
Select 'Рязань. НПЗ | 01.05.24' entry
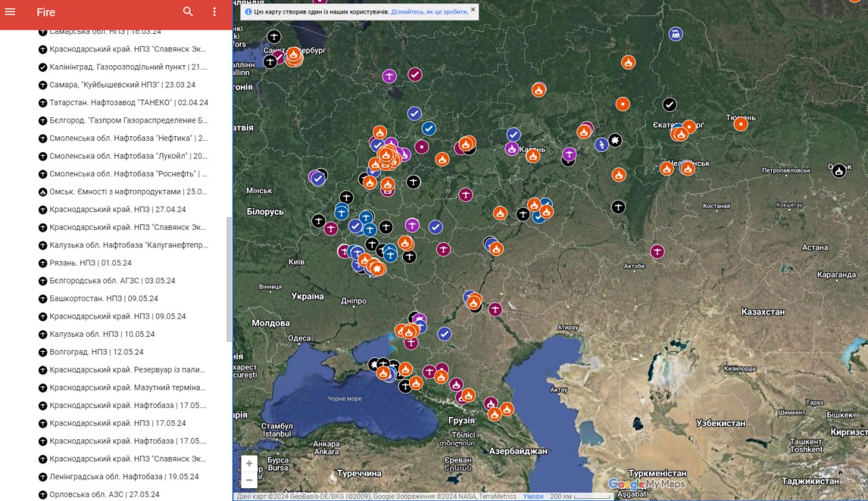coord(90,263)
